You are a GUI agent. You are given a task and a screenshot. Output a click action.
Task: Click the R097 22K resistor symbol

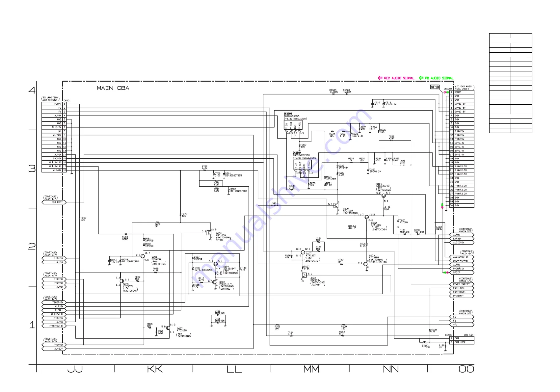pos(79,219)
